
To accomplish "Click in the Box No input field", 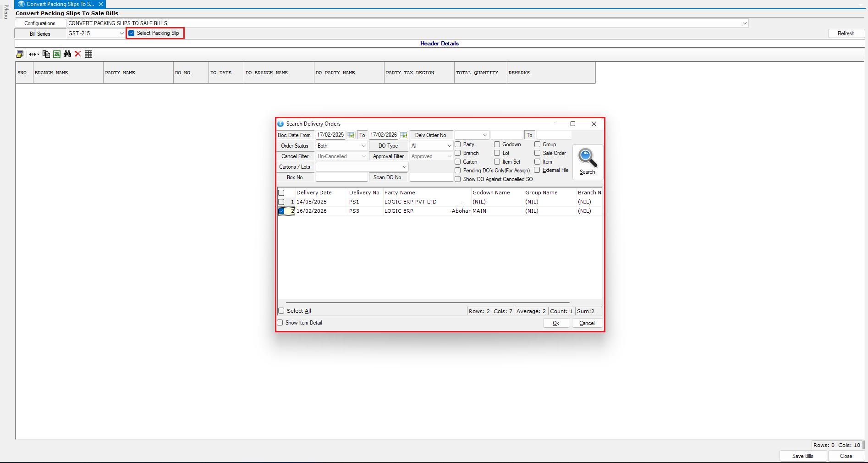I will (341, 177).
